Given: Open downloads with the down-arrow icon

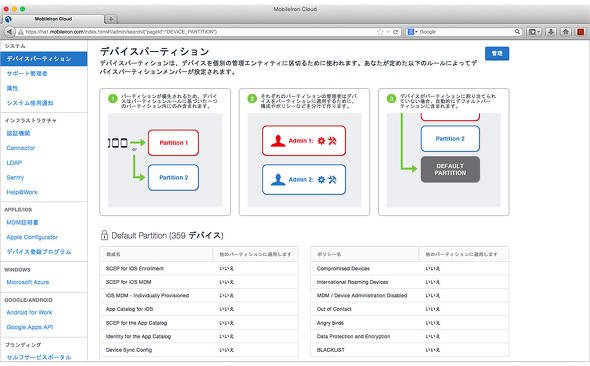Looking at the screenshot, I should click(x=551, y=32).
